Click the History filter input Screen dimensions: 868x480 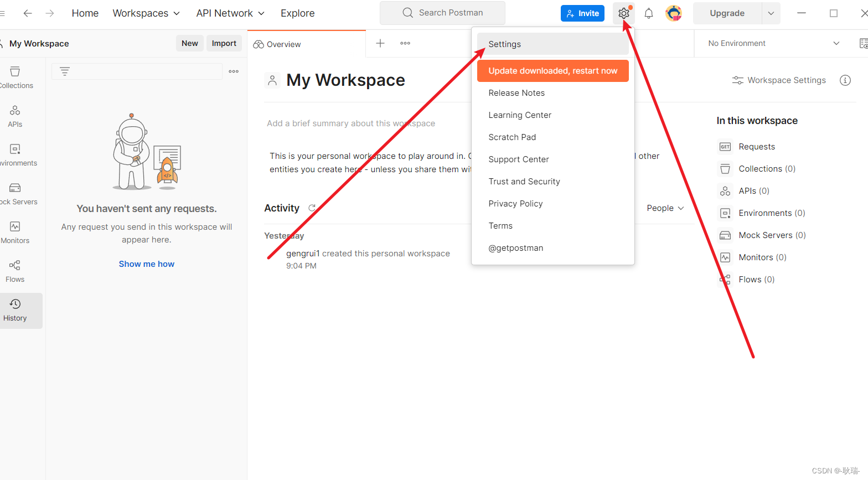tap(137, 71)
